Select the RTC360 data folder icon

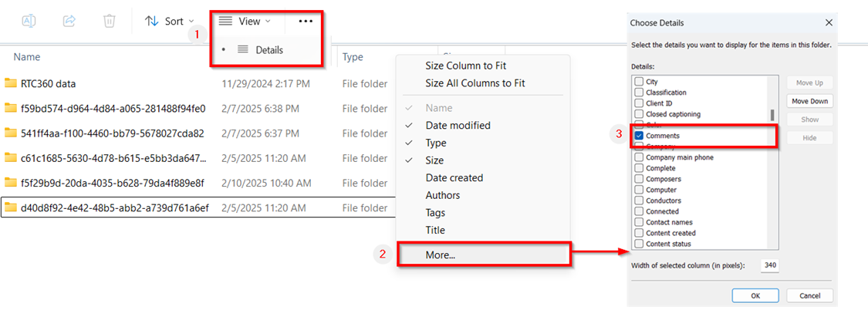click(11, 83)
